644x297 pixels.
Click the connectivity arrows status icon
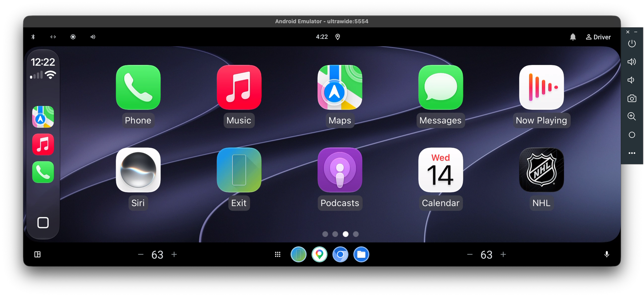pos(53,37)
